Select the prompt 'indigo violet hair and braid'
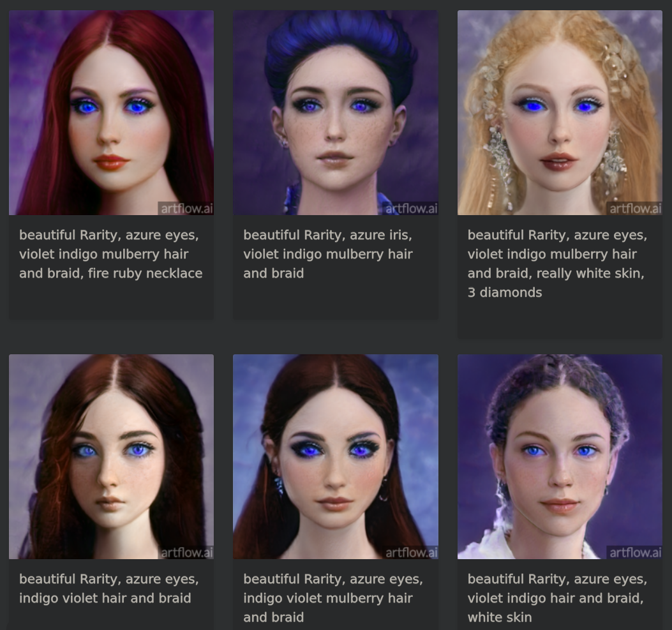The height and width of the screenshot is (630, 672). click(x=109, y=589)
